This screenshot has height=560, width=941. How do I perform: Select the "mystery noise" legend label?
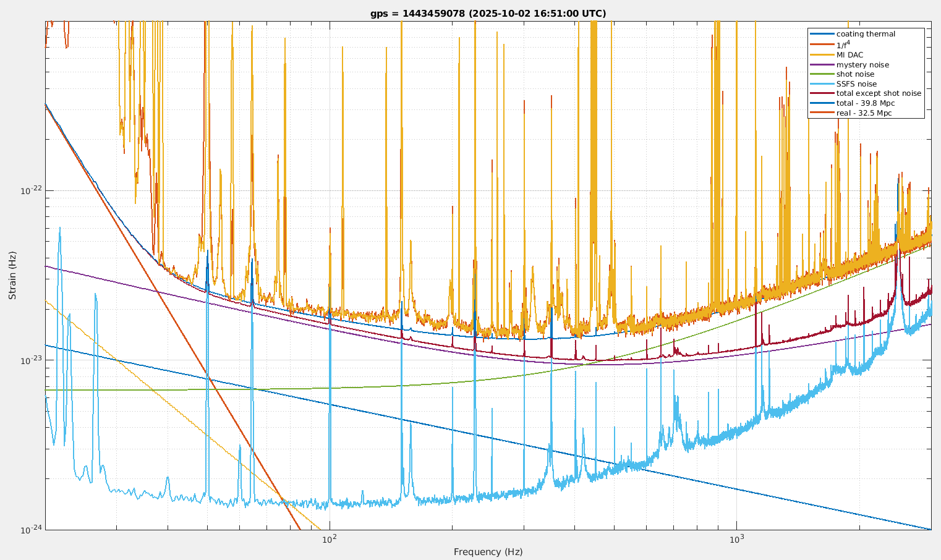862,65
